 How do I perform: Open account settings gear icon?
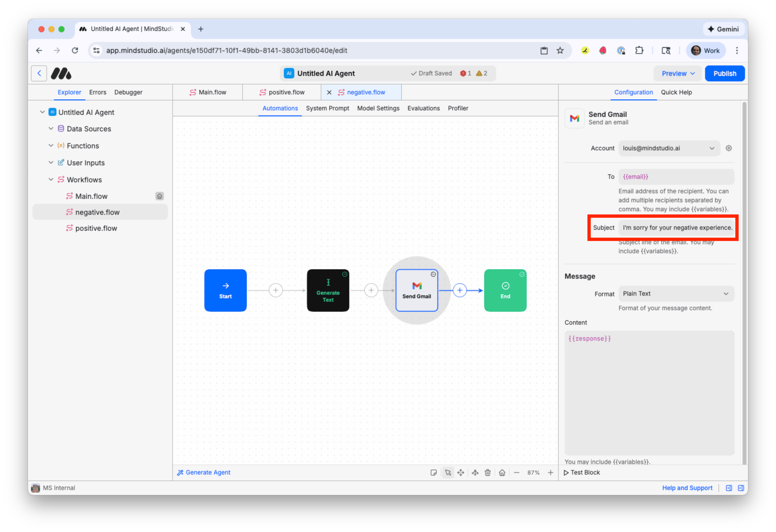point(729,148)
